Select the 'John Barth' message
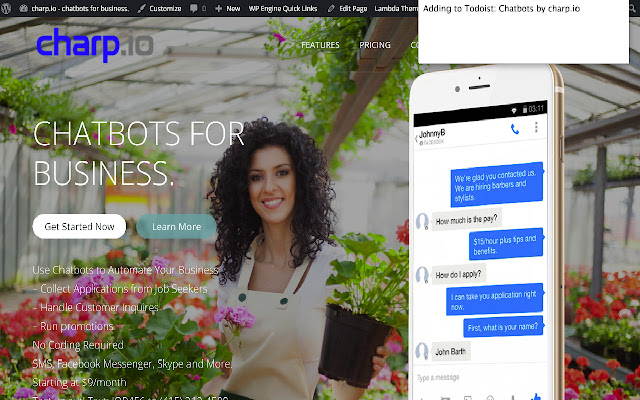Viewport: 640px width, 400px height. (x=451, y=351)
